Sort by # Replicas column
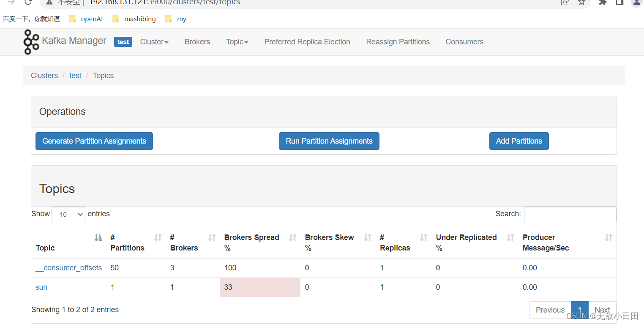 pos(424,237)
